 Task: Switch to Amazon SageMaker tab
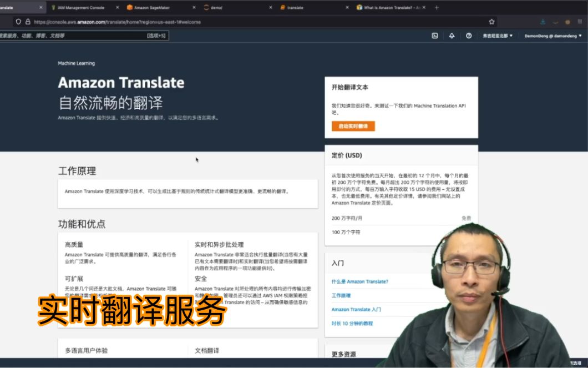pos(151,8)
